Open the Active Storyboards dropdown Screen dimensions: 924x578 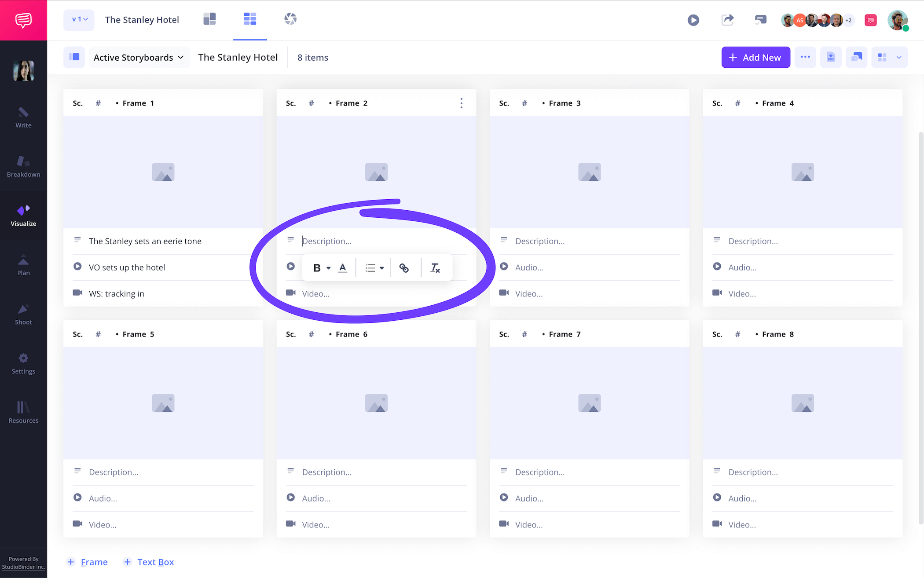pyautogui.click(x=139, y=58)
